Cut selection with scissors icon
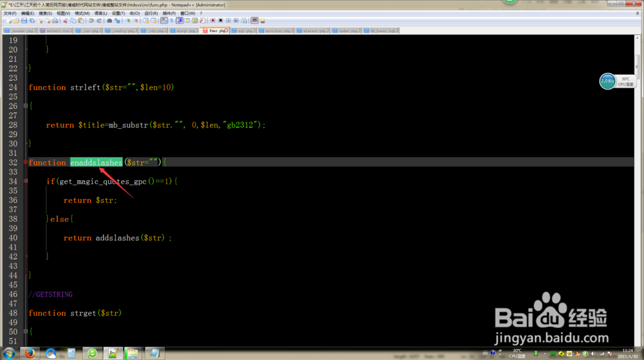The width and height of the screenshot is (644, 360). pyautogui.click(x=65, y=21)
